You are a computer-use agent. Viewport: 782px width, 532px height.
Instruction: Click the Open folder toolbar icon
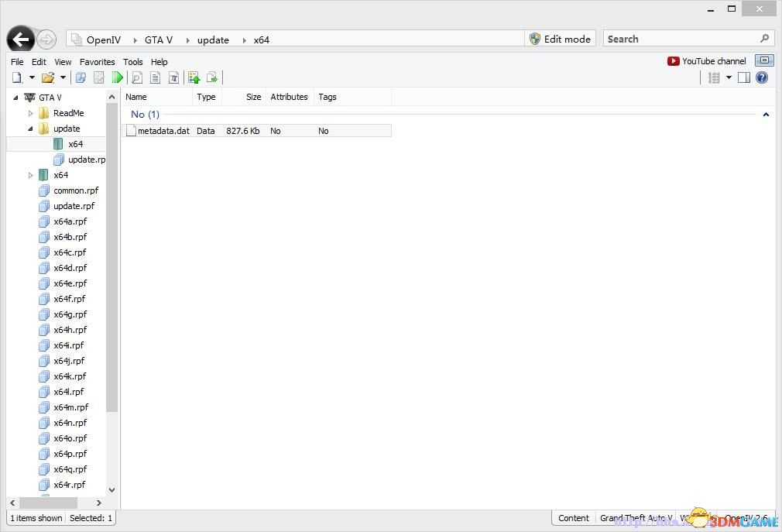(48, 77)
